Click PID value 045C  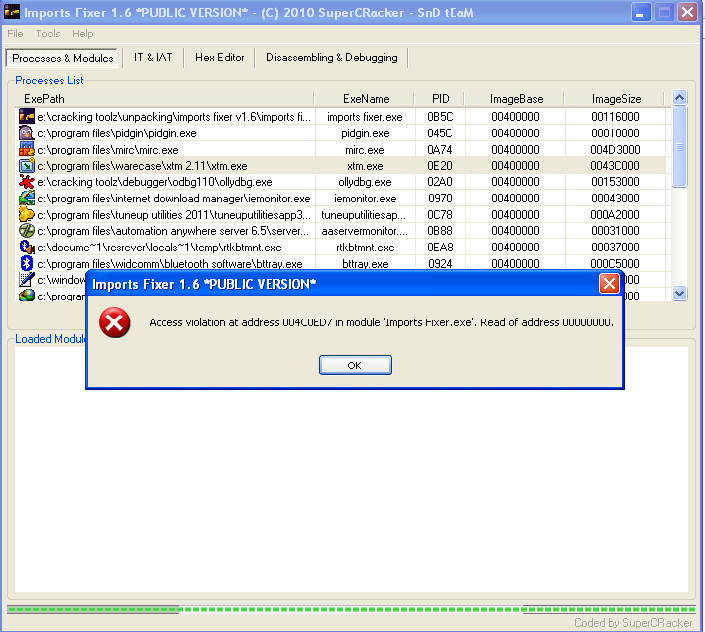click(x=440, y=133)
